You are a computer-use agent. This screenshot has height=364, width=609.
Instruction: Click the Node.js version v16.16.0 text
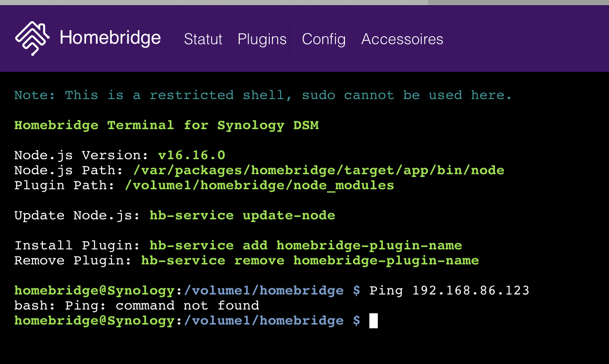coord(192,155)
